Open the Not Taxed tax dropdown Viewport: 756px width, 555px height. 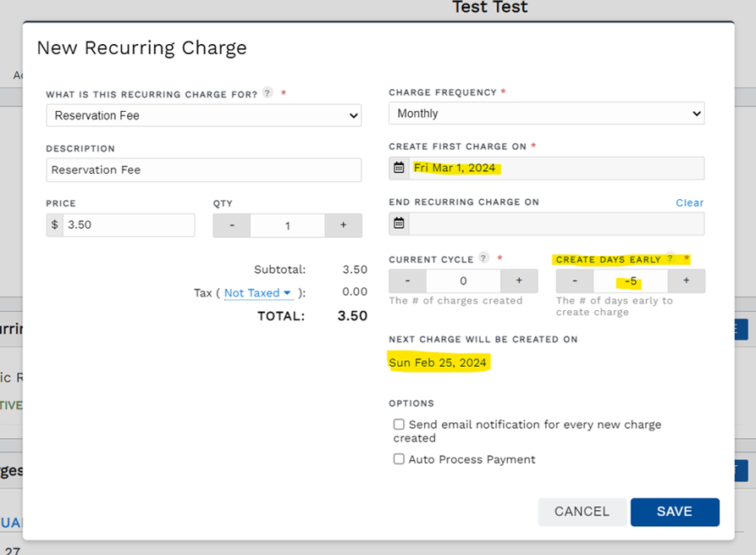pos(258,293)
